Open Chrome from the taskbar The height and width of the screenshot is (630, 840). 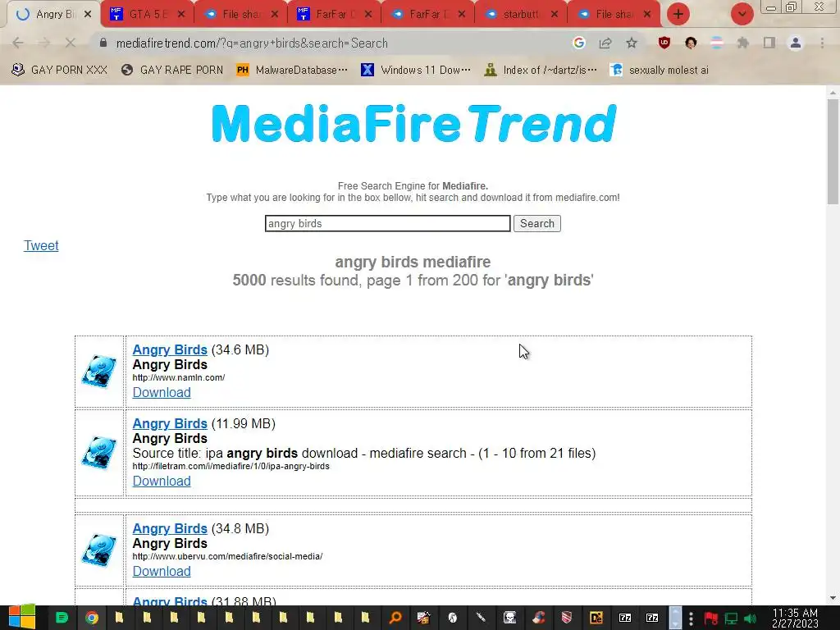92,618
